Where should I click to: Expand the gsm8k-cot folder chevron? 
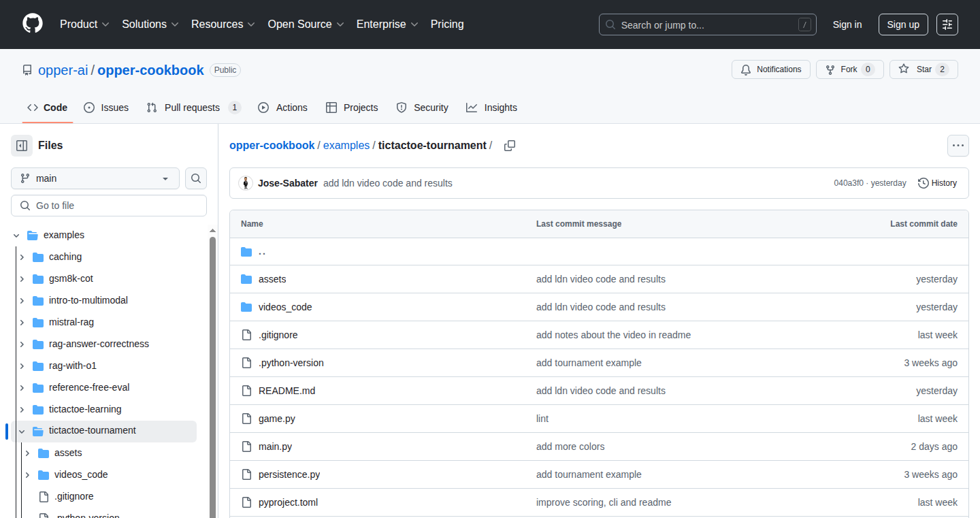pos(22,278)
